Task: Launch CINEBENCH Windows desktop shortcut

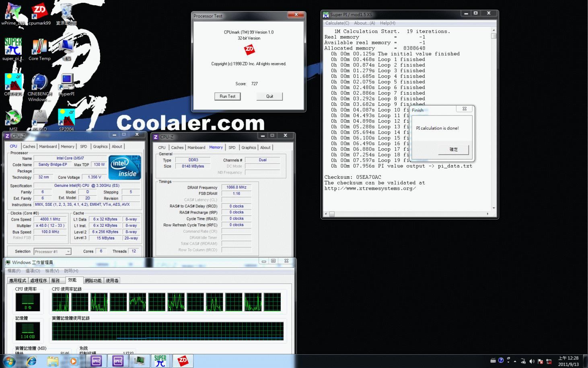Action: (x=39, y=87)
